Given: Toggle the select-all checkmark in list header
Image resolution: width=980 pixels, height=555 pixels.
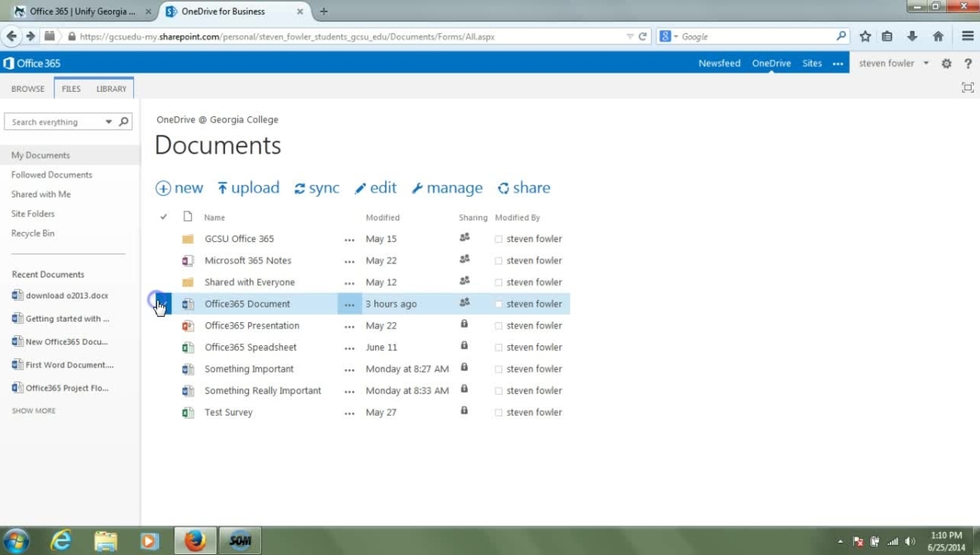Looking at the screenshot, I should pos(163,217).
